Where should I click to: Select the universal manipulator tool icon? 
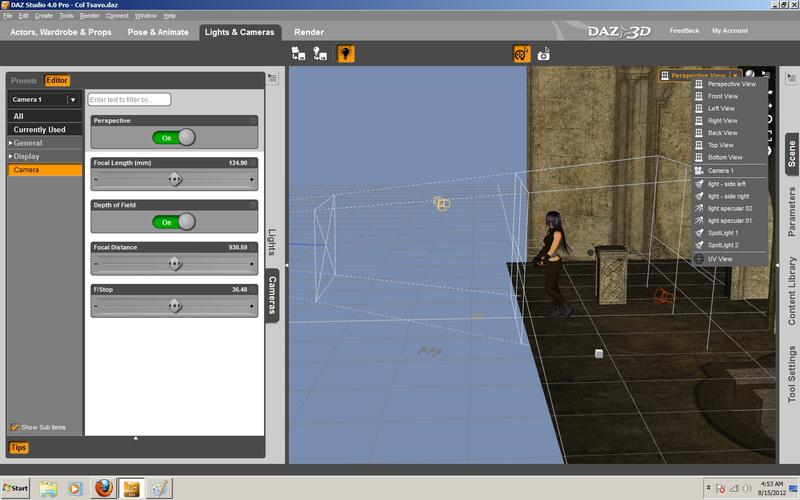pos(521,54)
